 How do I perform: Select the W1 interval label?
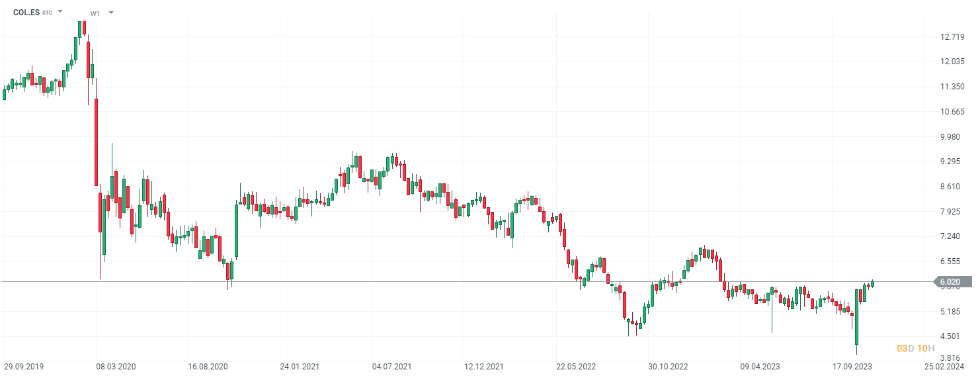pos(95,13)
